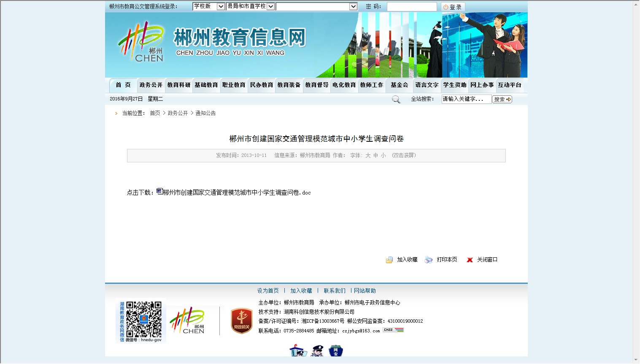Click the date text 2016年9月27日
640x364 pixels.
click(x=126, y=99)
